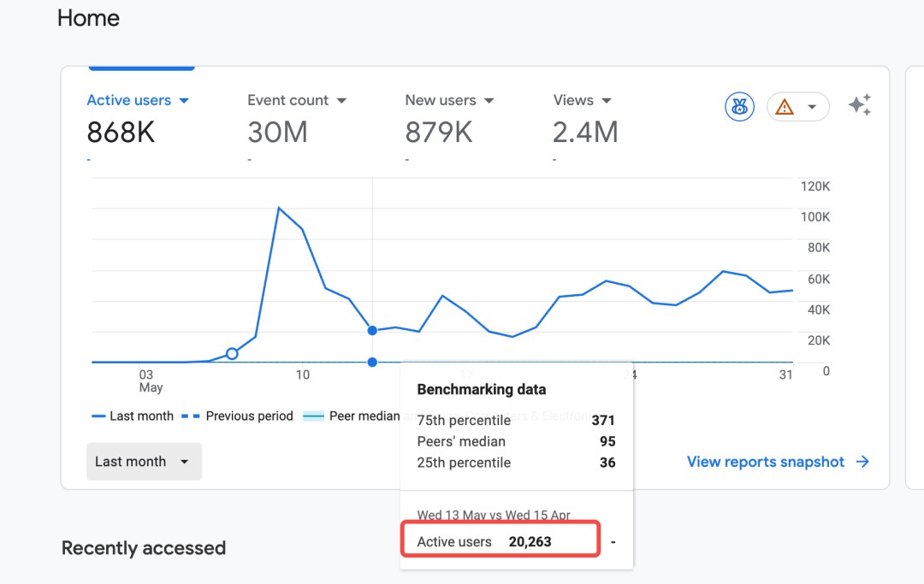The height and width of the screenshot is (584, 924).
Task: Open the Last month date range dropdown
Action: [x=144, y=462]
